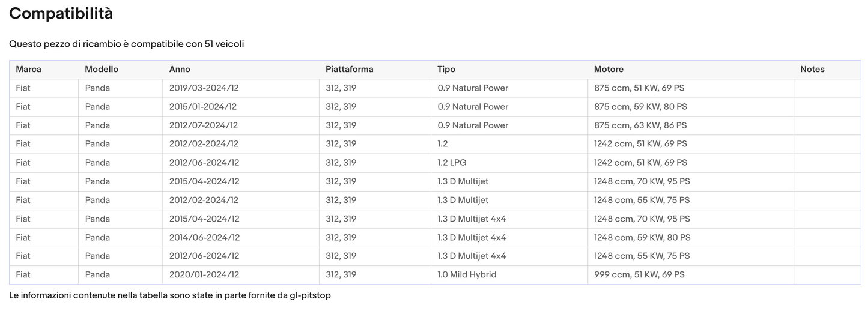
Task: Select the Modello column header
Action: pos(102,70)
